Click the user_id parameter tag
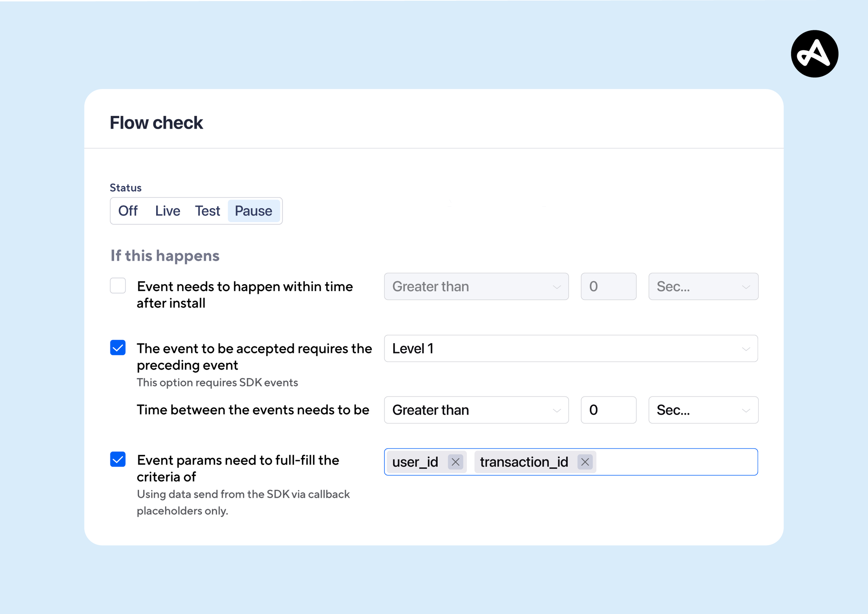This screenshot has width=868, height=614. (x=415, y=461)
